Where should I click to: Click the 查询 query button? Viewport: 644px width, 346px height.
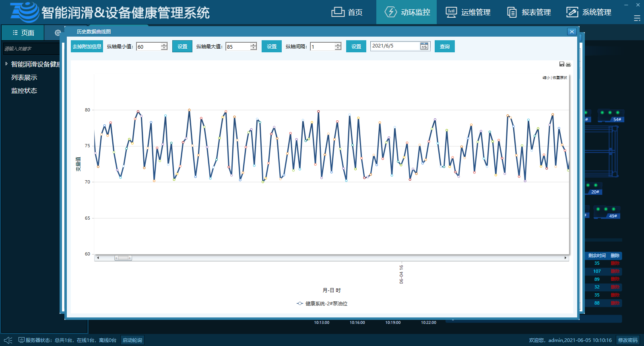pyautogui.click(x=444, y=47)
